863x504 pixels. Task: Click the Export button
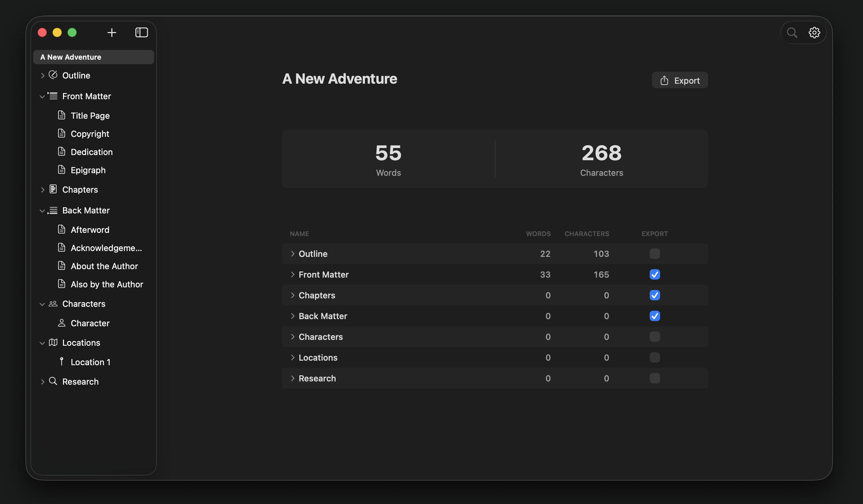pos(680,80)
